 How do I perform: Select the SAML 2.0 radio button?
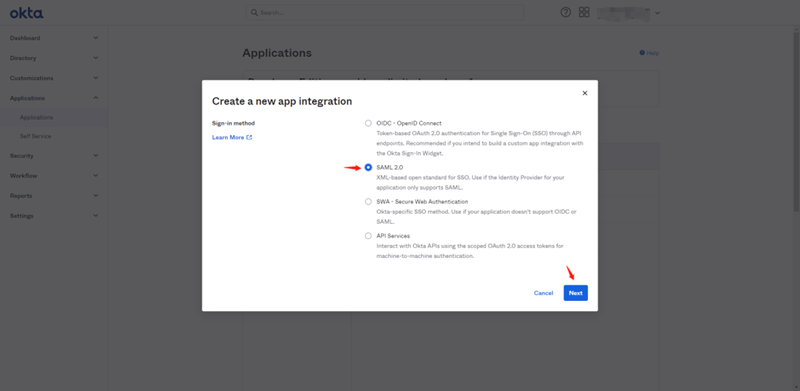pos(368,167)
